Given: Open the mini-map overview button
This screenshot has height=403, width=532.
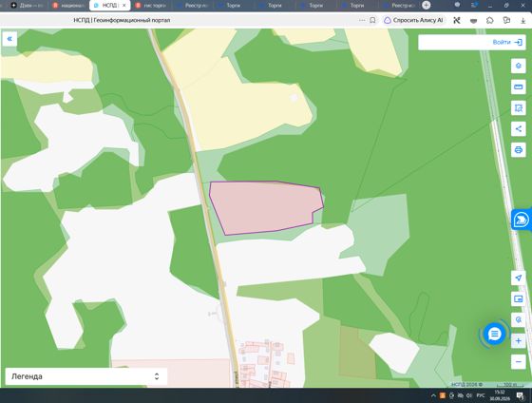Looking at the screenshot, I should [x=518, y=298].
